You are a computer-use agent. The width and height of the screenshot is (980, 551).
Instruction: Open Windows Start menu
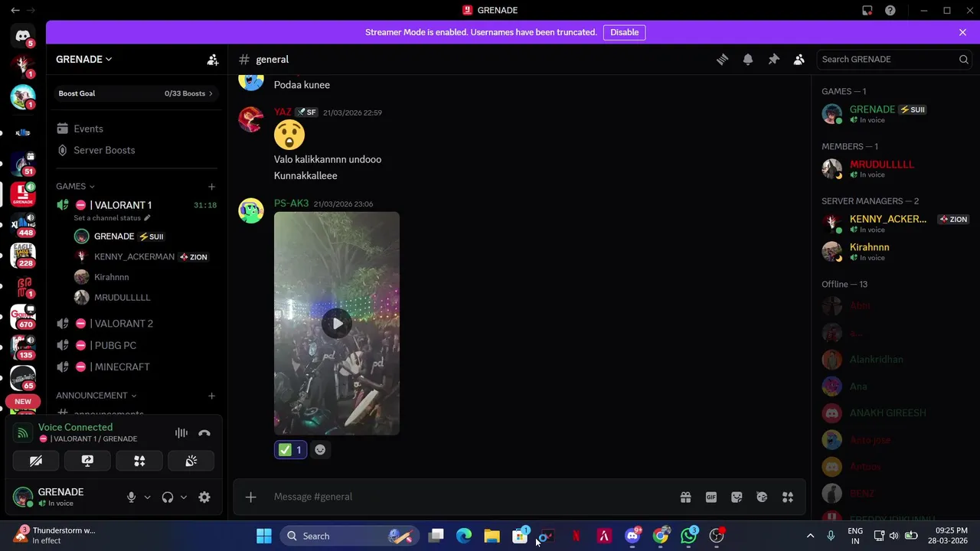click(x=264, y=536)
